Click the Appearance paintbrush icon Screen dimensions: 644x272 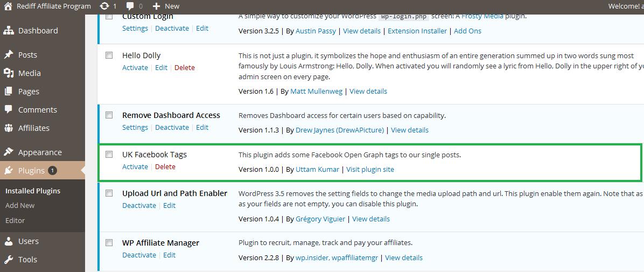pos(8,152)
